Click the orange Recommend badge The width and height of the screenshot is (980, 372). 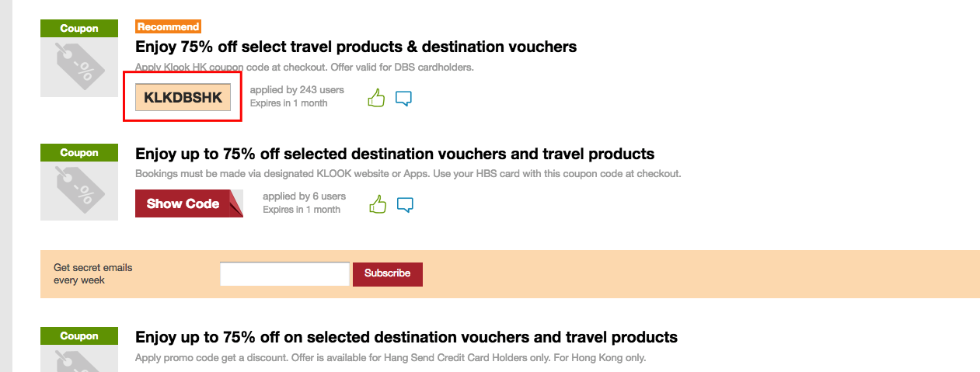coord(169,26)
